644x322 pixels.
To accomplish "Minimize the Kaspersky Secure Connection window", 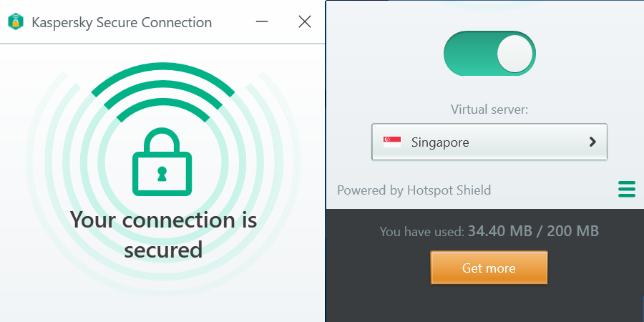I will (262, 21).
